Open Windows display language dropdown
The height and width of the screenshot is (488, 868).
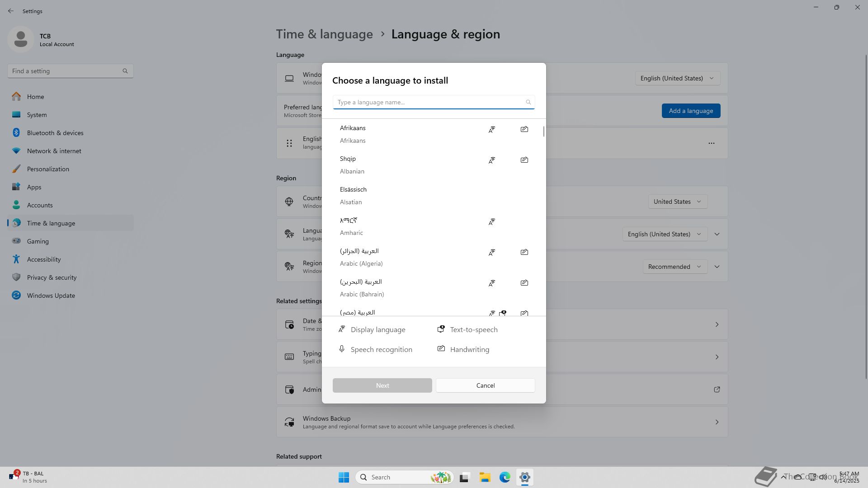click(677, 78)
